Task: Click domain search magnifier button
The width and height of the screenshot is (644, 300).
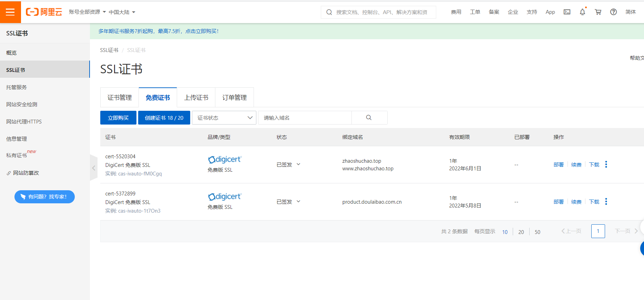Action: click(x=369, y=118)
